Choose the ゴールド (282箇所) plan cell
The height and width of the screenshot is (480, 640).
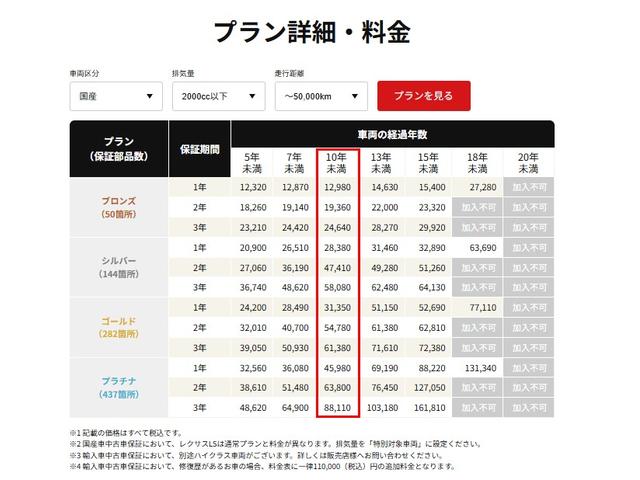pos(119,327)
